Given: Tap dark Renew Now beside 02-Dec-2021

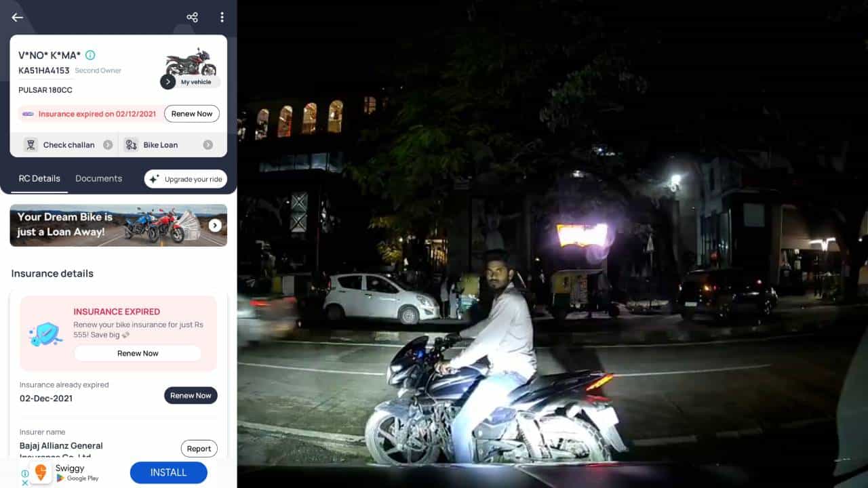Looking at the screenshot, I should [x=191, y=396].
